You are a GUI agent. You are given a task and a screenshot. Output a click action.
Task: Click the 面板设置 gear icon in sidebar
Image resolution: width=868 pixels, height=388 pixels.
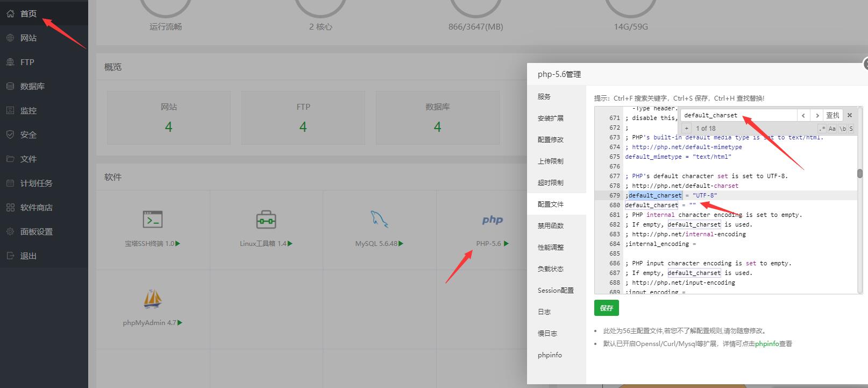pos(10,231)
